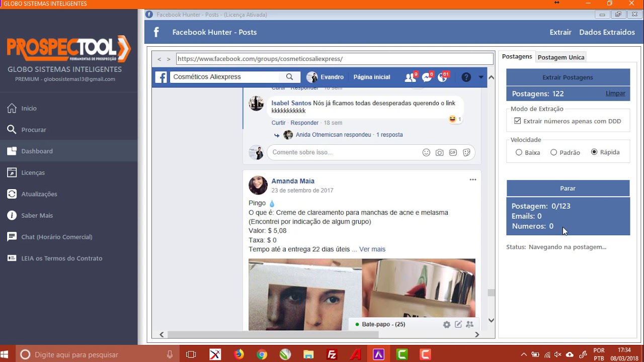The width and height of the screenshot is (644, 362).
Task: Select Baixa speed radio button
Action: tap(519, 152)
